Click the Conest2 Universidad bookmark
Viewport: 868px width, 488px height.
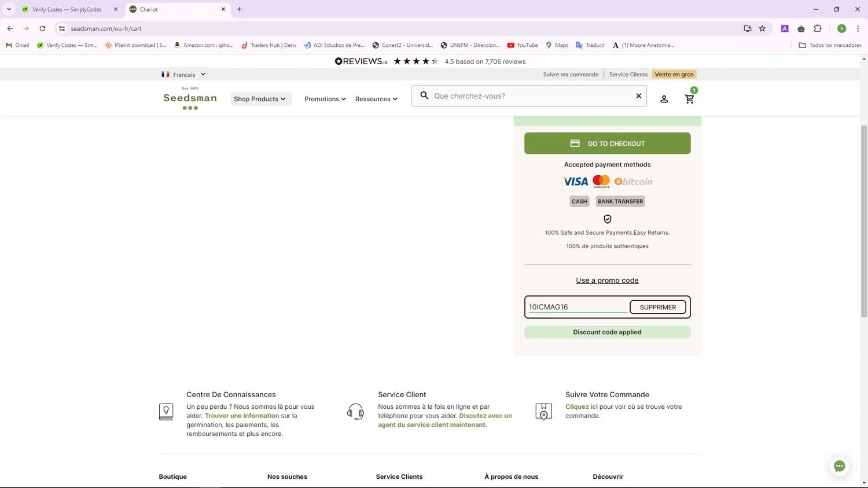pos(402,45)
